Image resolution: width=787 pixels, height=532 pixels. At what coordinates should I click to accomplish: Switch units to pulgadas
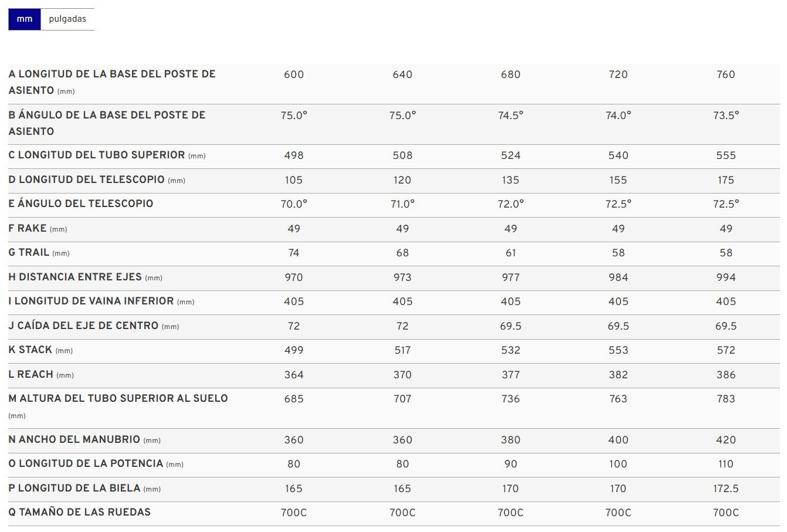click(67, 19)
